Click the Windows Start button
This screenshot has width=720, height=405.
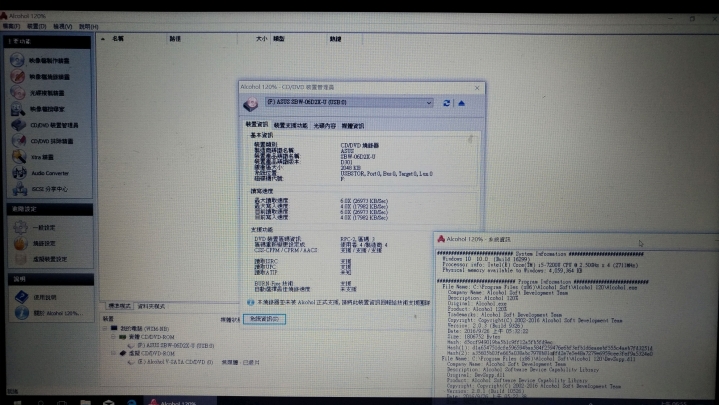[17, 402]
